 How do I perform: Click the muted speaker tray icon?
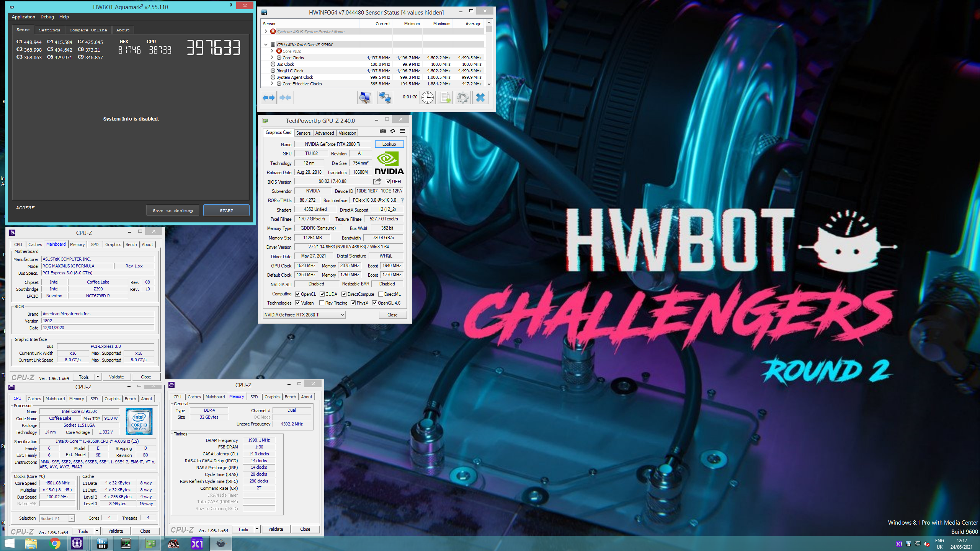(927, 544)
